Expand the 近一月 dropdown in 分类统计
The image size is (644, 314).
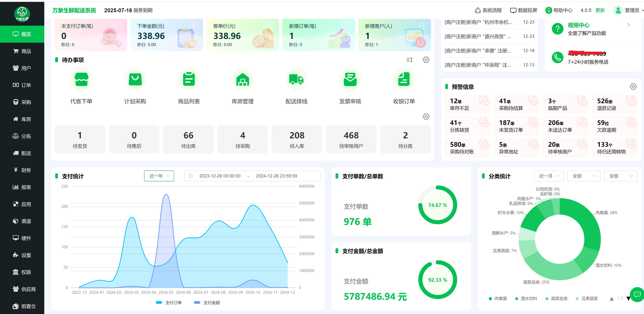click(548, 176)
